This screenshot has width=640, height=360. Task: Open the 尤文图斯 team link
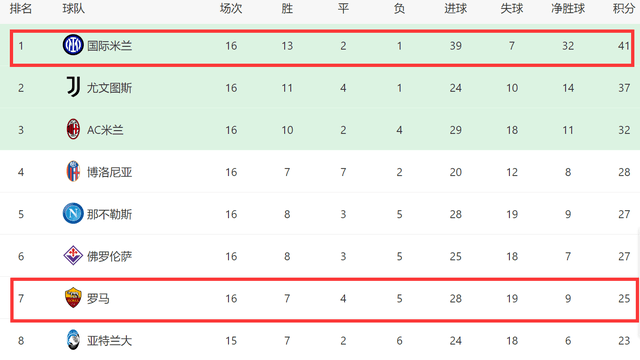pos(109,88)
